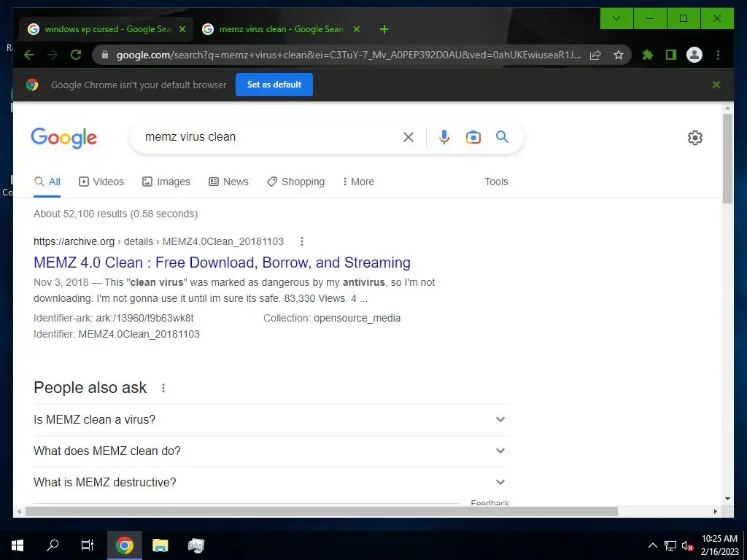Image resolution: width=747 pixels, height=560 pixels.
Task: Open the Windows Start menu
Action: [x=18, y=545]
